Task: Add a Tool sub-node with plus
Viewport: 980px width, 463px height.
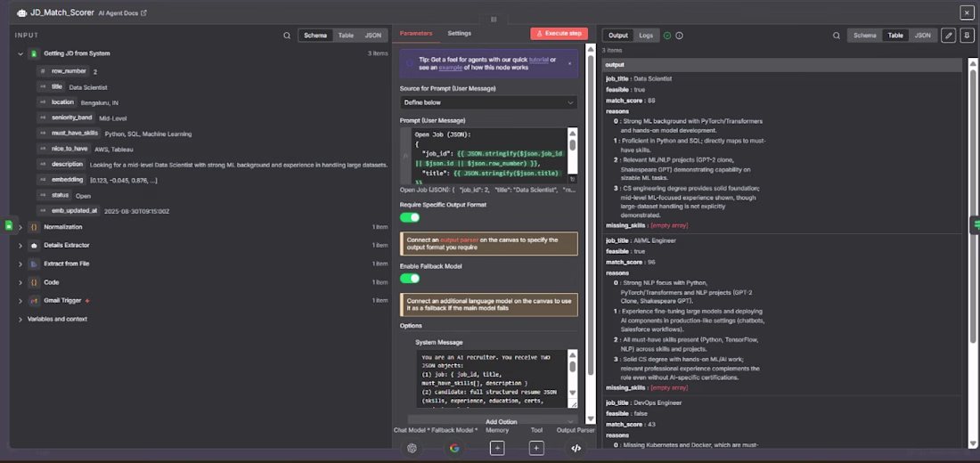Action: pyautogui.click(x=536, y=448)
